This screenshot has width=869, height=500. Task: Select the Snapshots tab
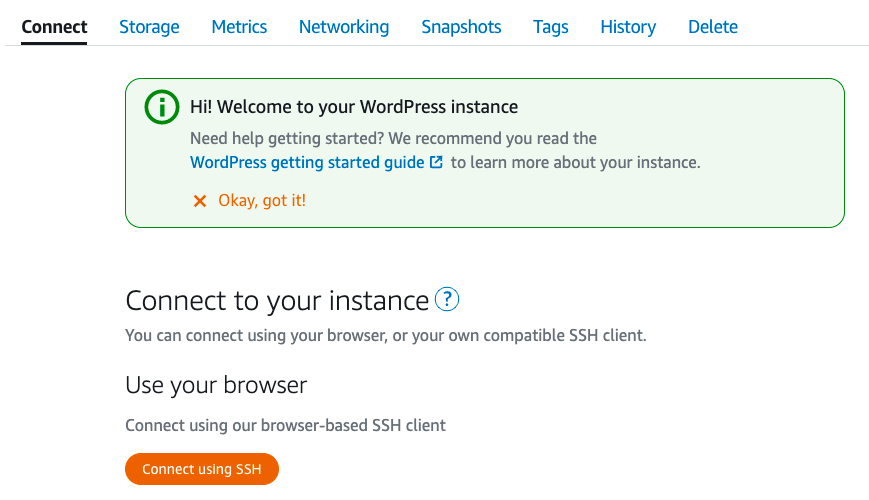(x=461, y=27)
